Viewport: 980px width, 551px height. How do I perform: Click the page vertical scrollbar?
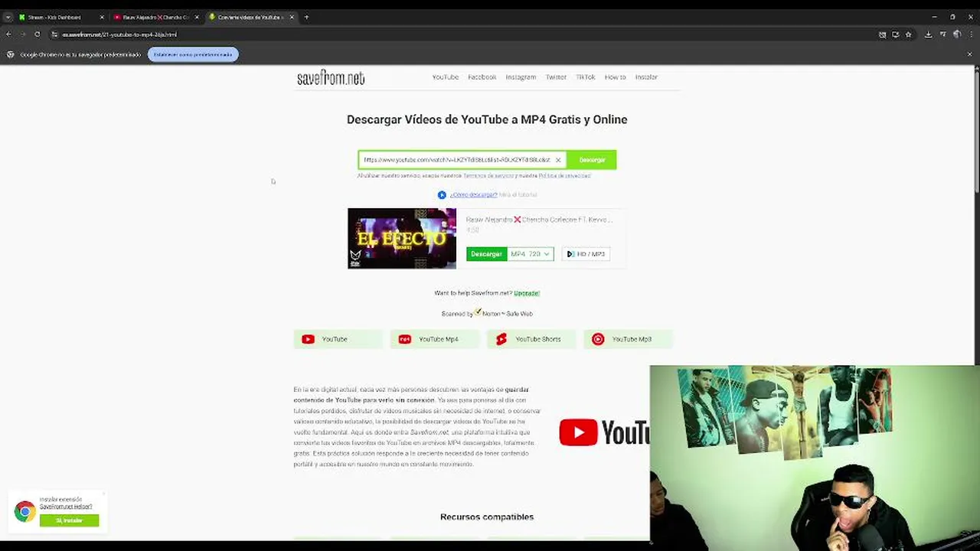click(x=976, y=130)
